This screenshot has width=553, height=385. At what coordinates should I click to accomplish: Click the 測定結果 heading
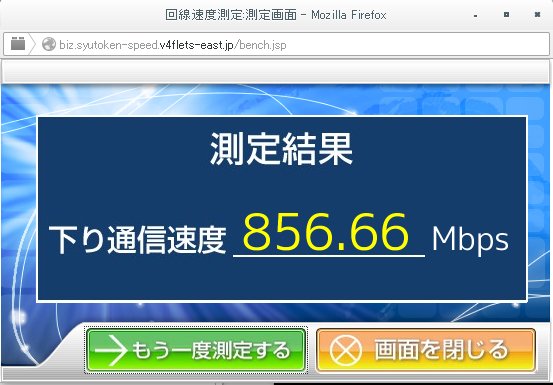pyautogui.click(x=281, y=149)
